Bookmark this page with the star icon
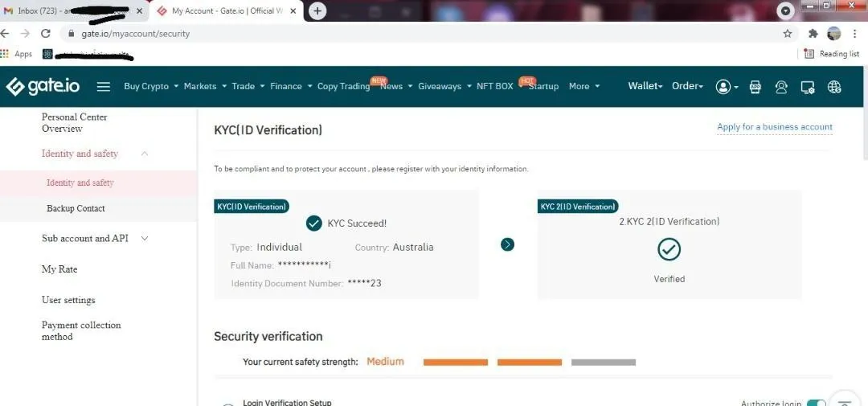Screen dimensions: 868x406 click(x=788, y=34)
